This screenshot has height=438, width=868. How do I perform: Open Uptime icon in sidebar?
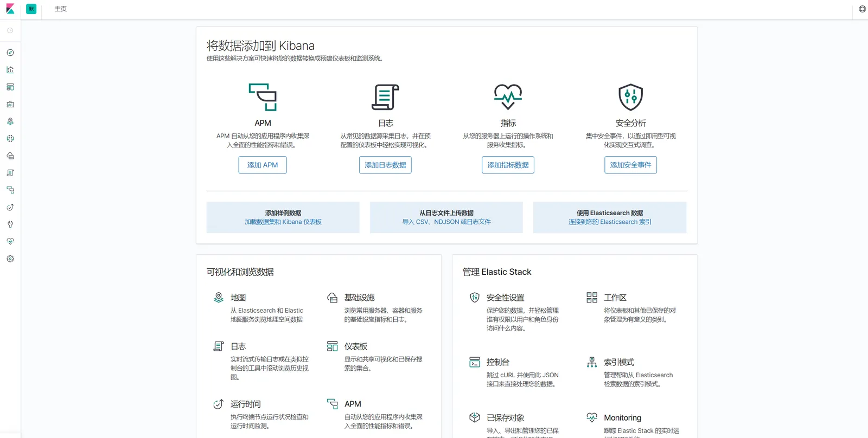(10, 207)
